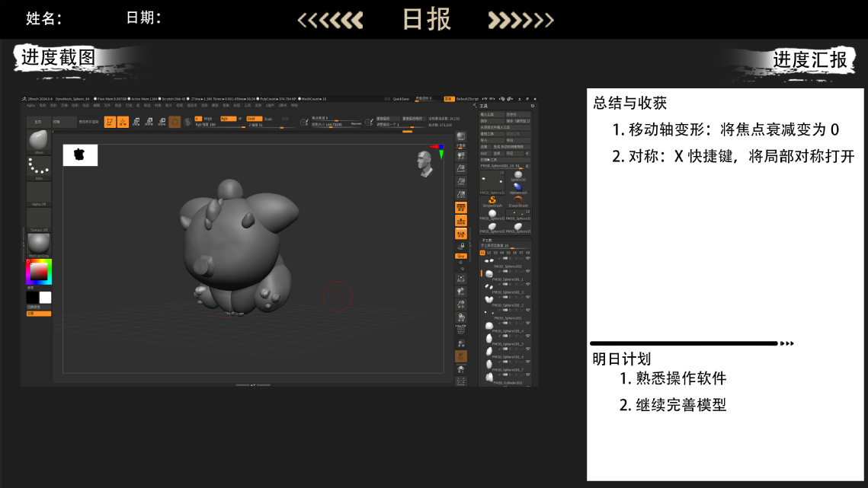Click the QuickSave button
This screenshot has width=868, height=488.
point(401,98)
